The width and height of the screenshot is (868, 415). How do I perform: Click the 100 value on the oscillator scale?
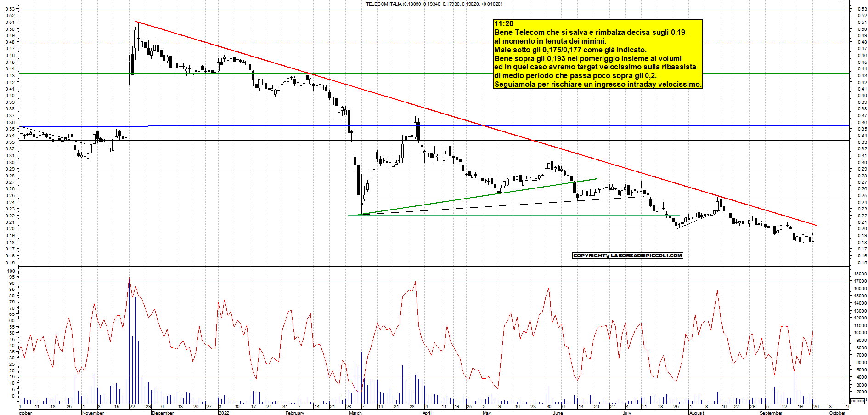click(x=10, y=271)
